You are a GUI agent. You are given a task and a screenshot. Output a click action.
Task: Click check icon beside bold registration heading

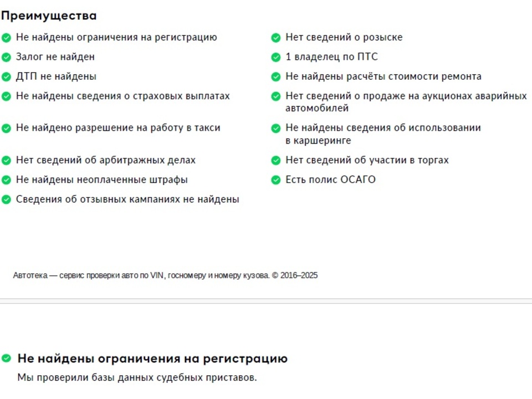[x=7, y=358]
